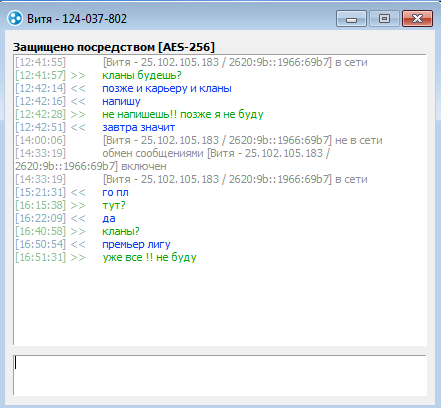Click the message 'завтра значит'
Screen dimensions: 441x408
click(x=138, y=127)
